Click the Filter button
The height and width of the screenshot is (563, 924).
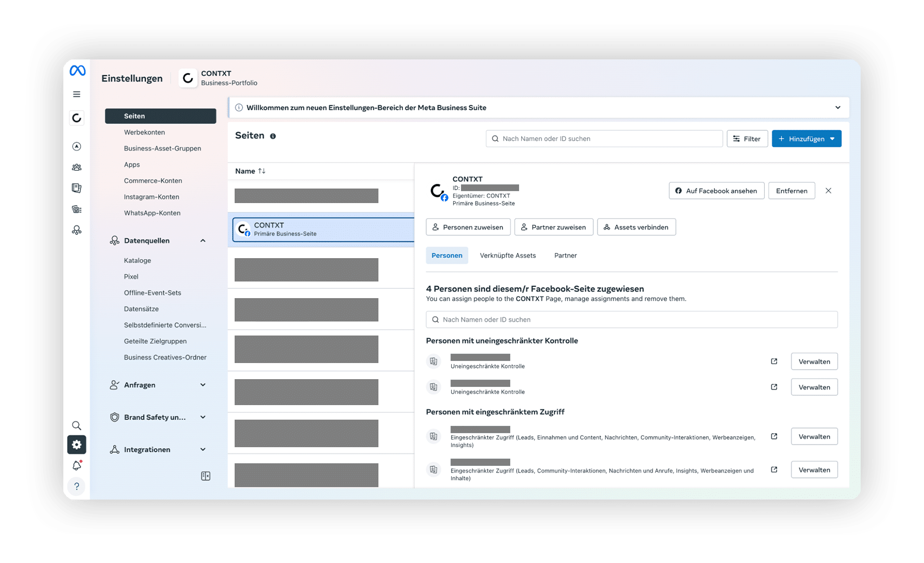click(x=747, y=139)
